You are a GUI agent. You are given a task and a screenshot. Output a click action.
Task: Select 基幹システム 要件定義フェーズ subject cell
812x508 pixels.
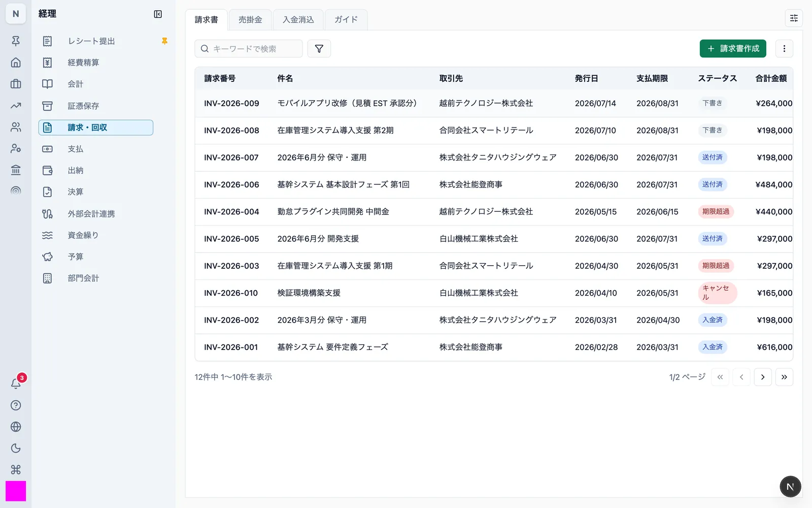tap(332, 347)
